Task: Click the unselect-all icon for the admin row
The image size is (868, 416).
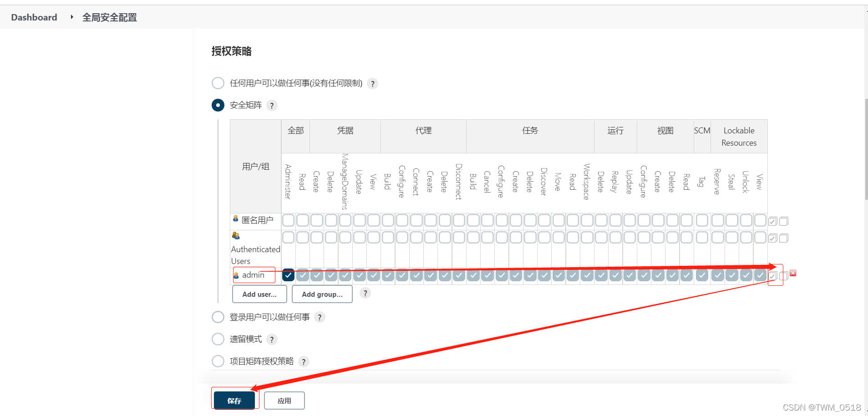Action: (x=784, y=276)
